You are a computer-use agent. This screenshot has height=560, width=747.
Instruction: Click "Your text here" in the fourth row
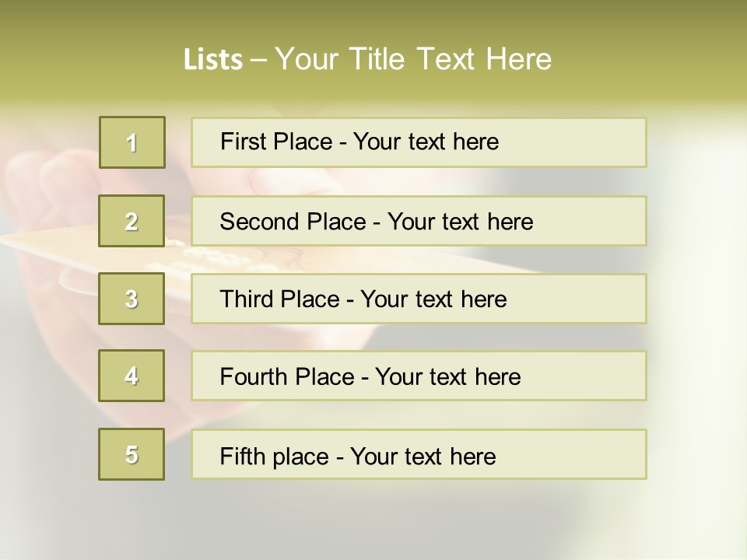tap(447, 377)
